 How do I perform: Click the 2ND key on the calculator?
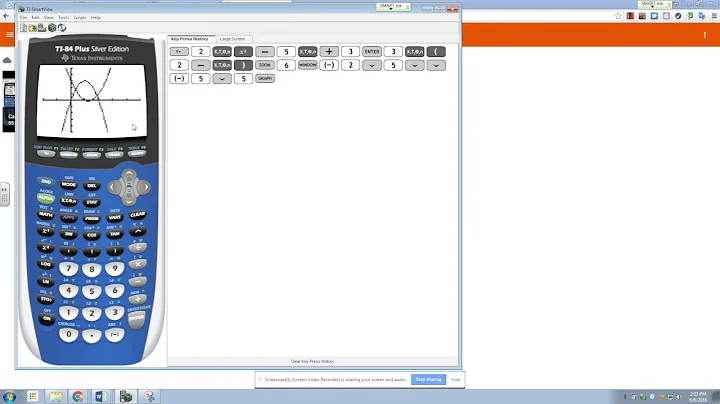point(46,182)
